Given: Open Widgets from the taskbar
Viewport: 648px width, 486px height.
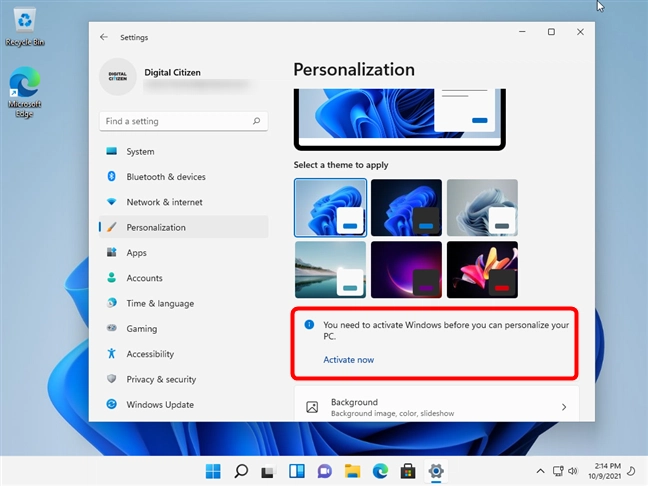Looking at the screenshot, I should point(297,471).
